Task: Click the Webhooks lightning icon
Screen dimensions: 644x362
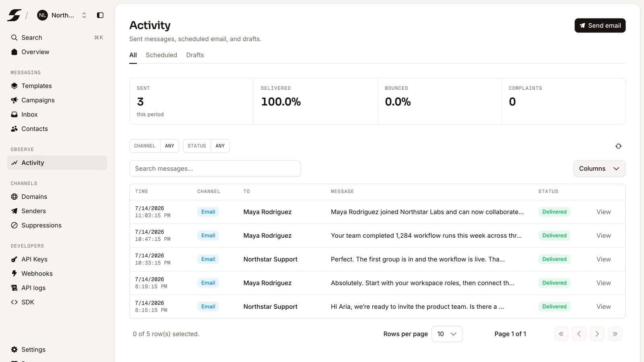Action: pyautogui.click(x=14, y=274)
